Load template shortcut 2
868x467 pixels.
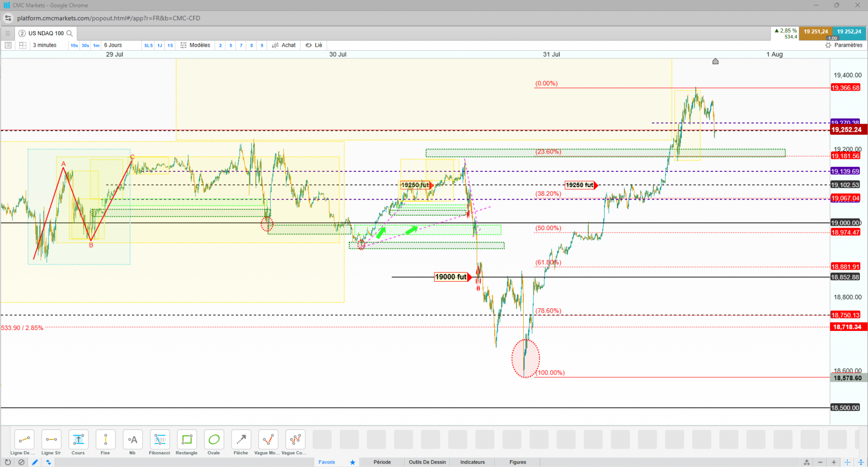[220, 45]
